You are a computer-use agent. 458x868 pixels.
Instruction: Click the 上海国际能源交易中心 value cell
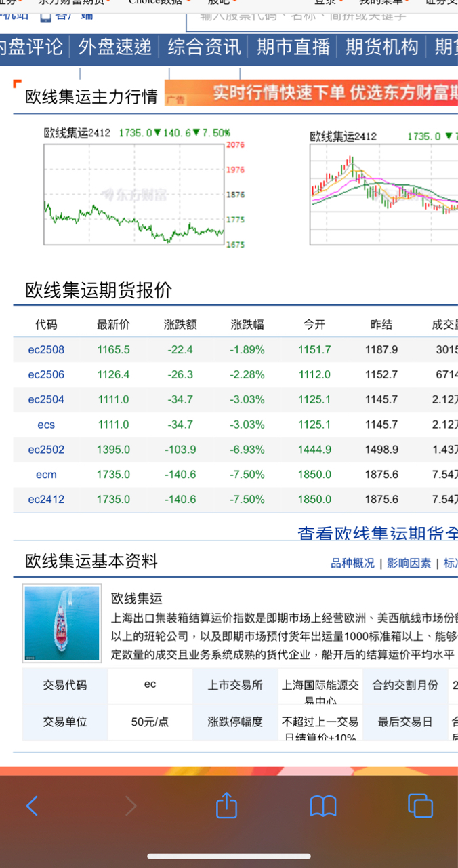pos(320,686)
